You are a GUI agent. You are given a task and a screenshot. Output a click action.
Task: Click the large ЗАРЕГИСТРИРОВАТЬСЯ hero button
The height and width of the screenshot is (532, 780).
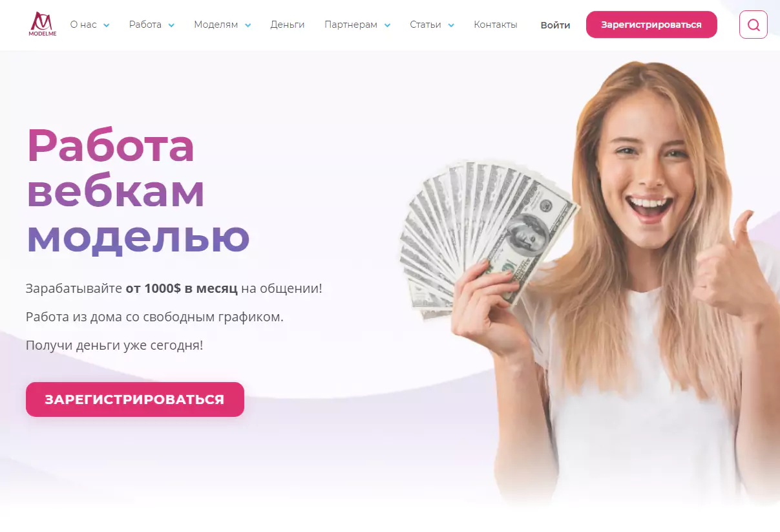tap(135, 399)
